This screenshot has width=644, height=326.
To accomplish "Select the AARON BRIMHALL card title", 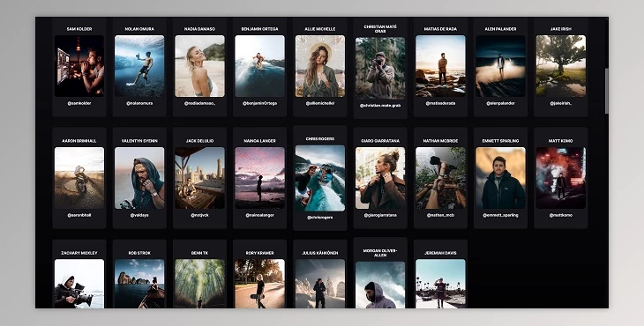I will pos(79,141).
